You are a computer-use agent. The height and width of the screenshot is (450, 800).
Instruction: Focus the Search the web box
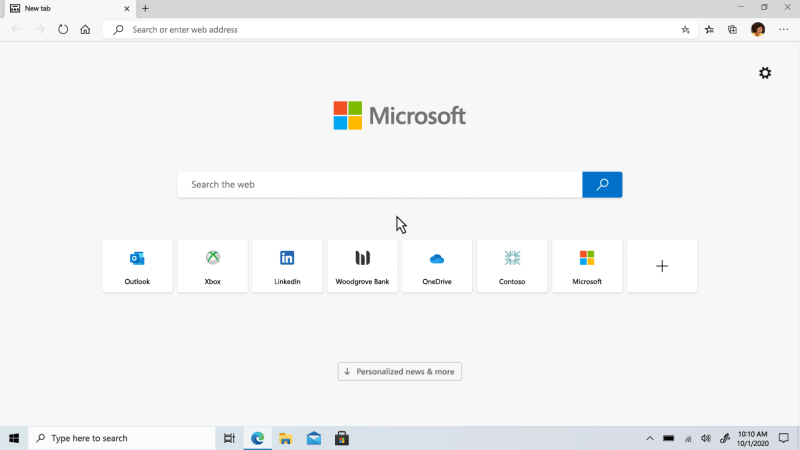(380, 185)
